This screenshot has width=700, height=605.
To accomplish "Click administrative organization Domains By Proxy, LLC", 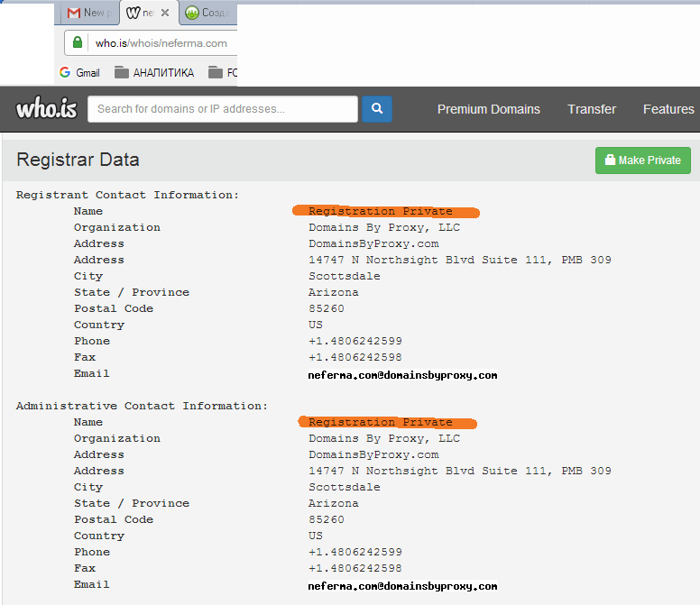I will [x=384, y=438].
